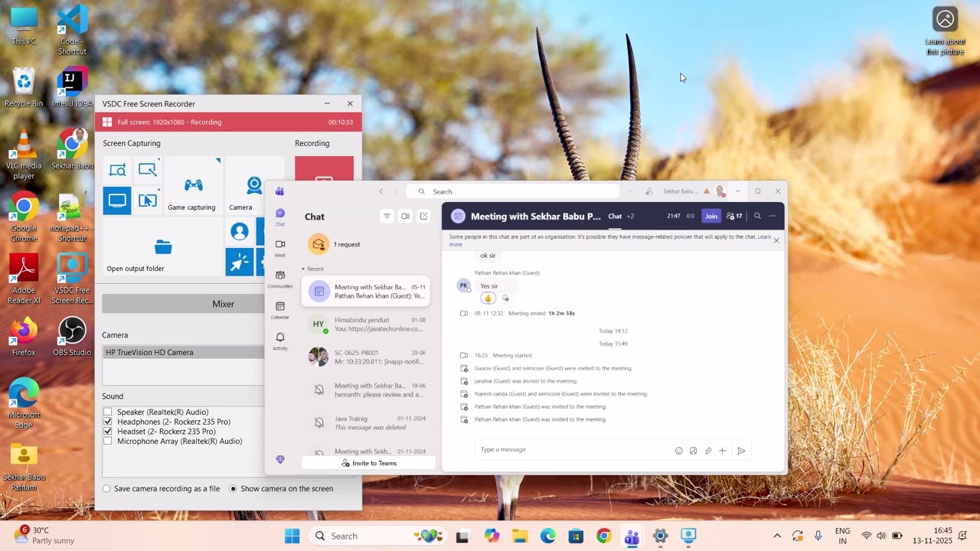Show hidden icons in system tray
The height and width of the screenshot is (551, 980).
coord(777,536)
